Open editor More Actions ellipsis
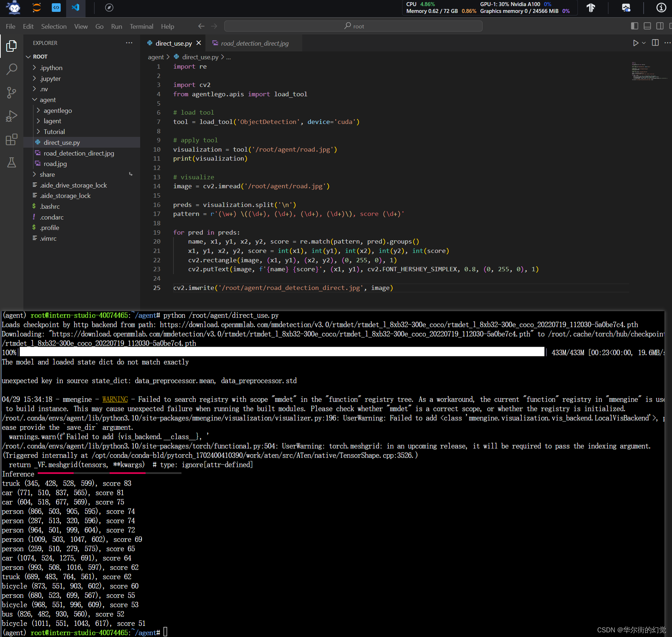 pyautogui.click(x=667, y=43)
